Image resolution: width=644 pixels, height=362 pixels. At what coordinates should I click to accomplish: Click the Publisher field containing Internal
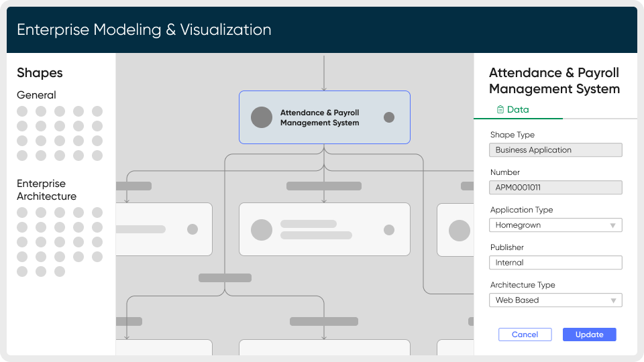(x=555, y=263)
